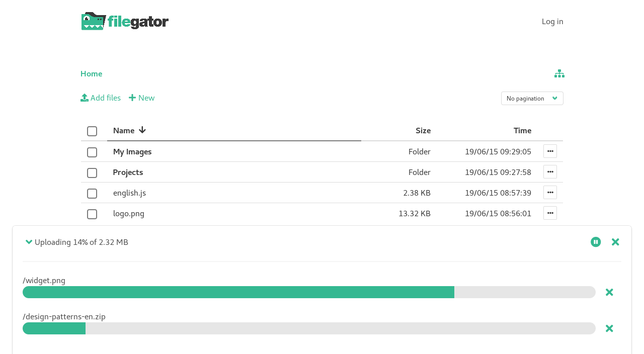
Task: Open the directory tree view icon
Action: (558, 73)
